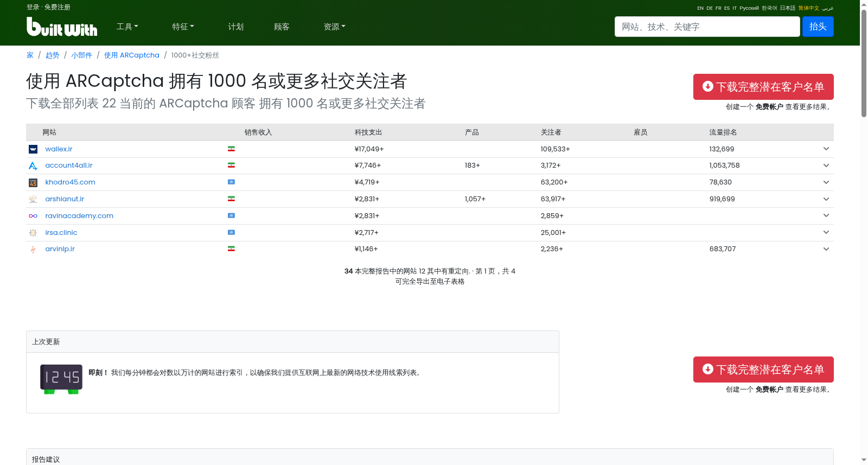Click the 免费帐户 link under top download button

click(769, 107)
